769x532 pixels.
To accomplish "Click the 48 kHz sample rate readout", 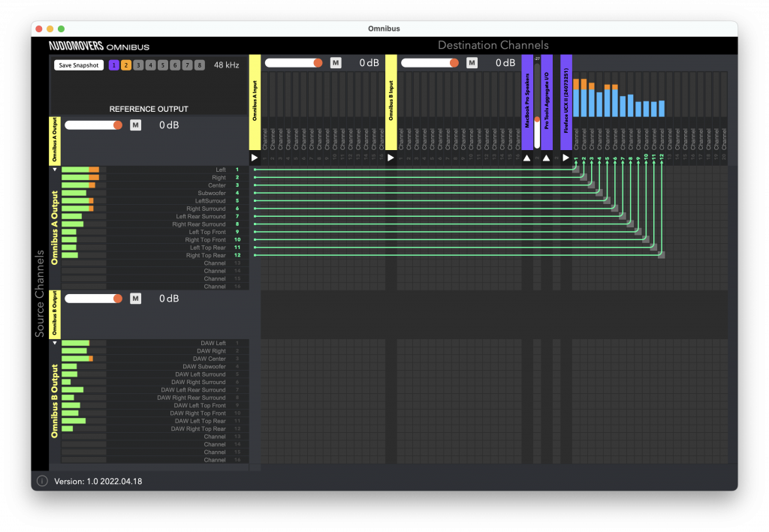I will click(x=227, y=65).
